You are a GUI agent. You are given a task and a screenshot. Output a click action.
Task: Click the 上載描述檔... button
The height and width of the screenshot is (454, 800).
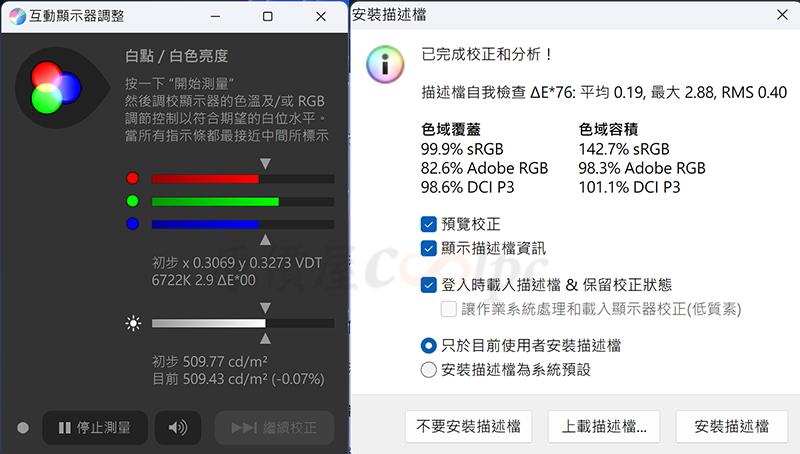[x=604, y=426]
